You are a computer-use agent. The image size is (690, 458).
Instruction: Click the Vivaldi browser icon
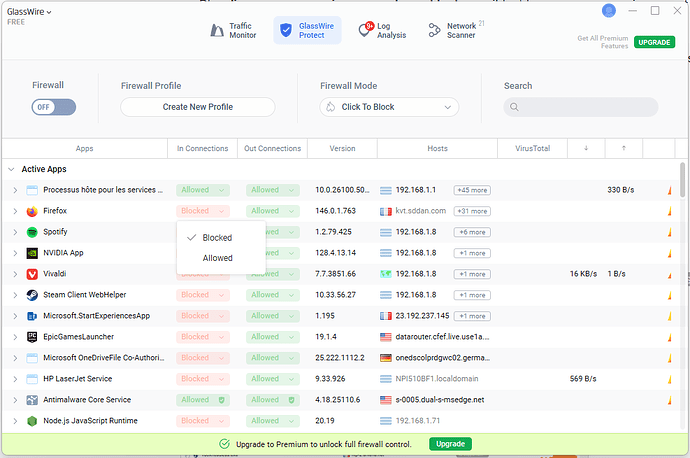click(x=32, y=274)
